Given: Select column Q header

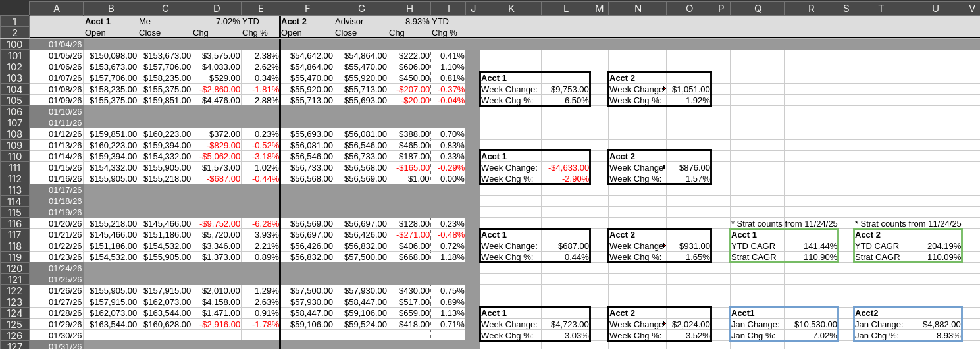Looking at the screenshot, I should click(757, 8).
